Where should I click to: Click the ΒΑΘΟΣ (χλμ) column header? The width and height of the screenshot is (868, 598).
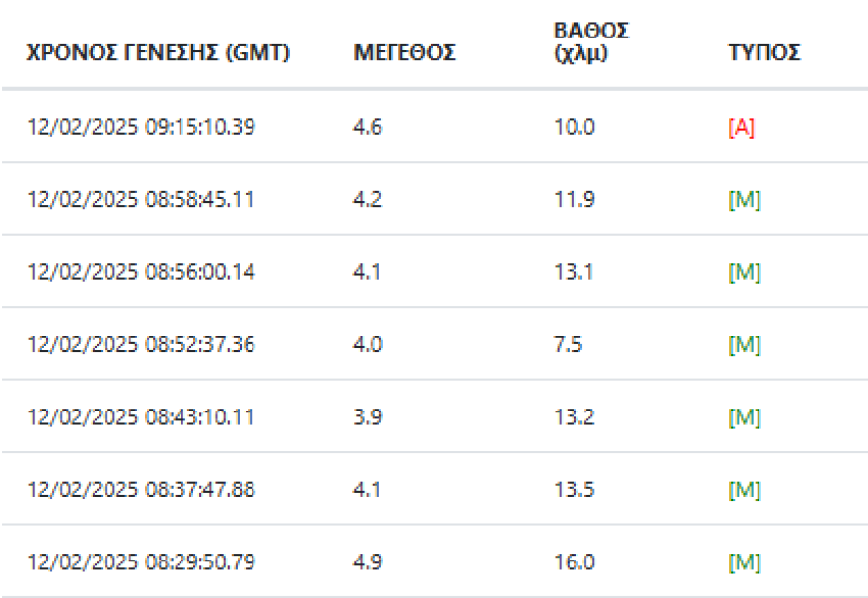tap(592, 42)
